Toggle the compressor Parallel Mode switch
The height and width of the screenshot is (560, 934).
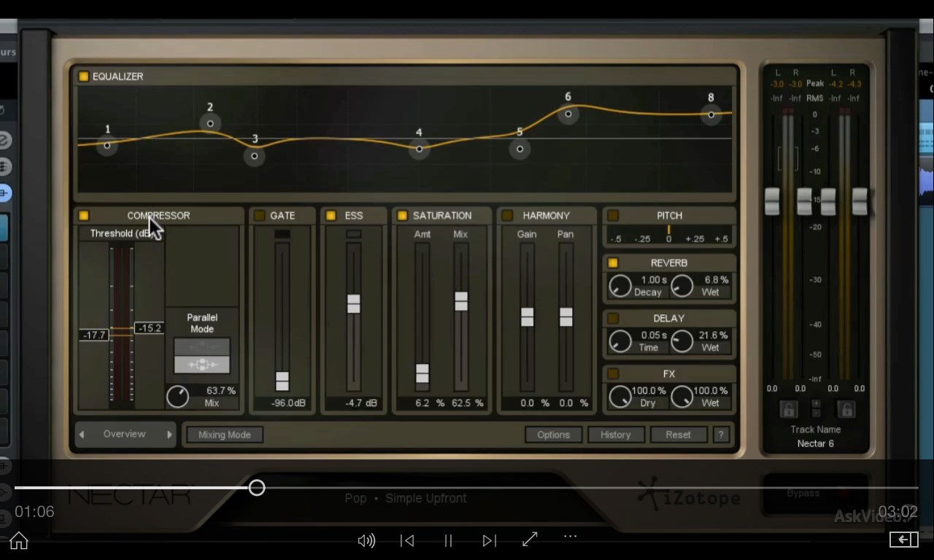202,356
